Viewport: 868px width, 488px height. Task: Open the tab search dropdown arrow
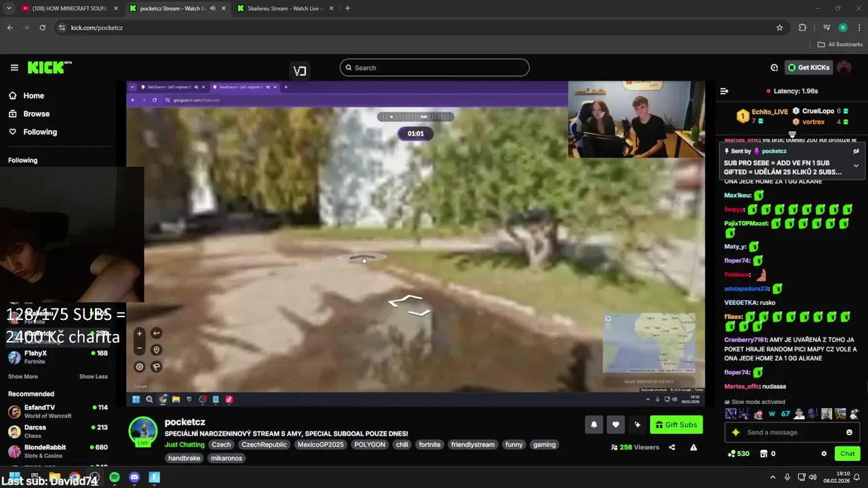coord(9,8)
